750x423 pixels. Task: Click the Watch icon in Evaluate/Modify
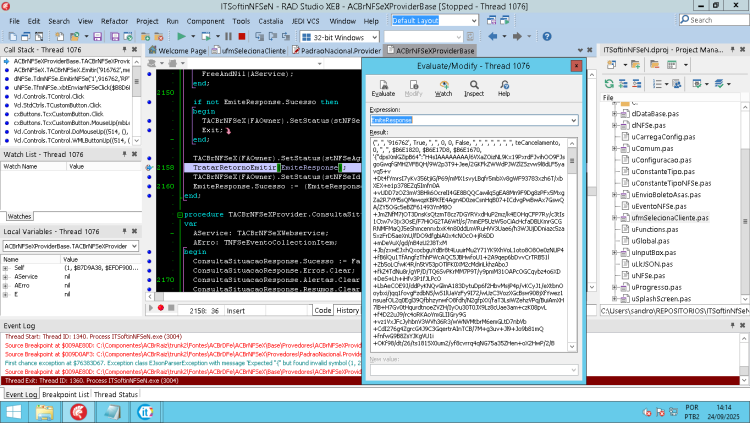[x=443, y=88]
